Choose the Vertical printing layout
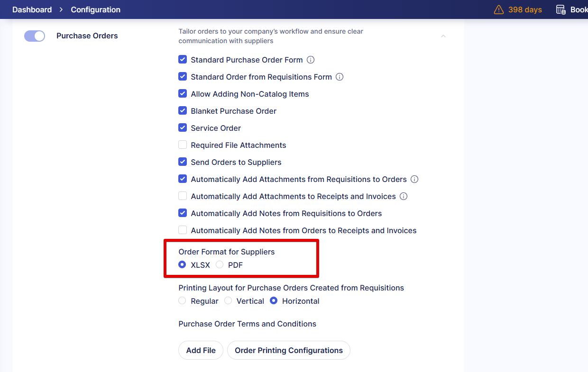 click(228, 301)
